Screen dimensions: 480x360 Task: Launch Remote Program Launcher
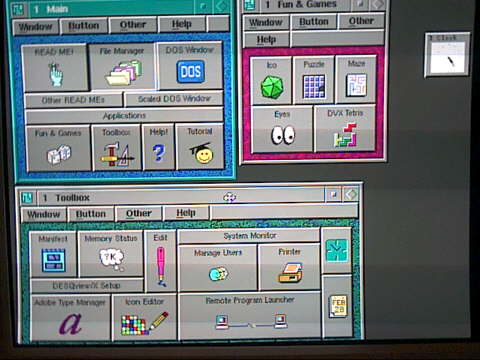coord(250,315)
